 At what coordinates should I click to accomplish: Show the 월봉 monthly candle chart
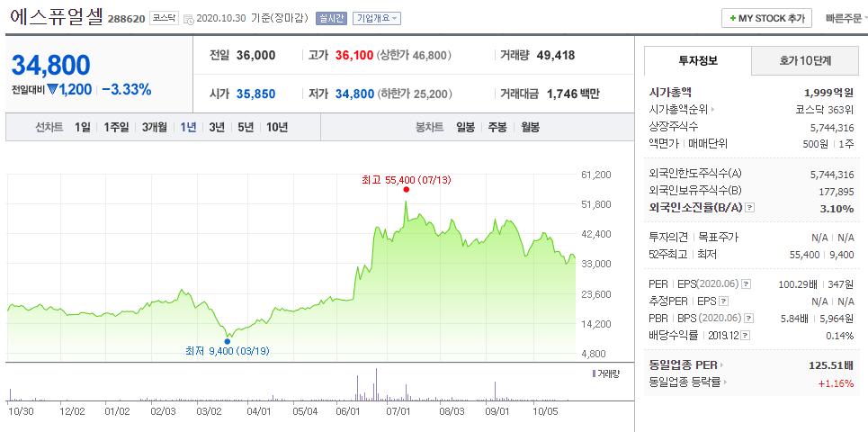click(531, 127)
